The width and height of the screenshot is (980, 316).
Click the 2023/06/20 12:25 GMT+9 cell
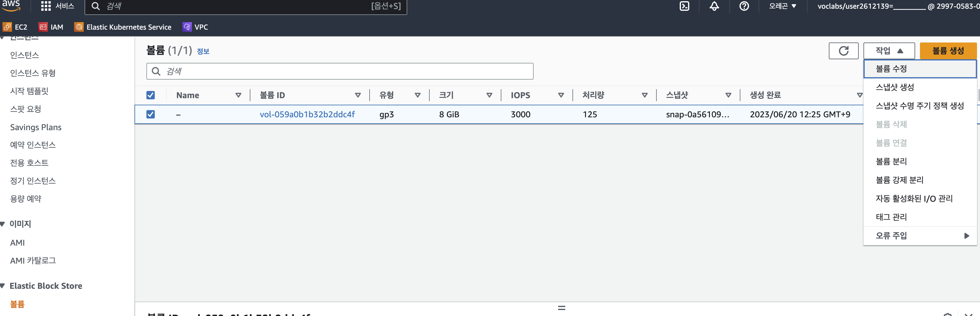(x=800, y=114)
